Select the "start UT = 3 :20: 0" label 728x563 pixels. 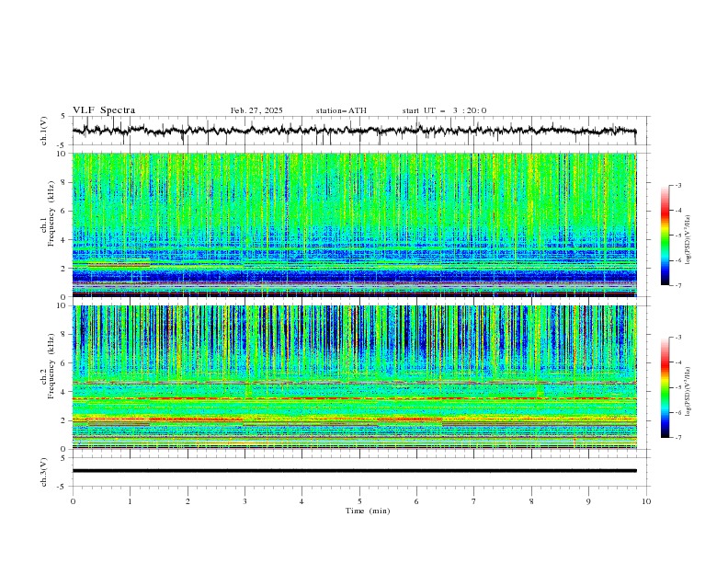point(444,110)
